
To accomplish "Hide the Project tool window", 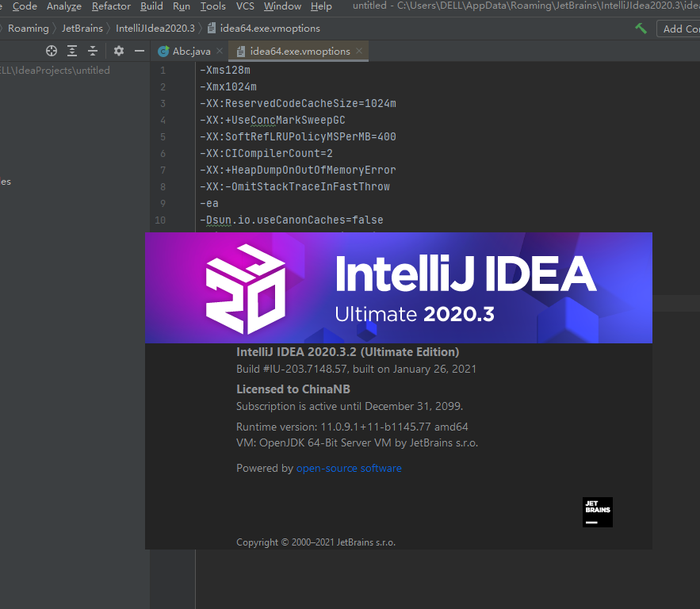I will 138,50.
